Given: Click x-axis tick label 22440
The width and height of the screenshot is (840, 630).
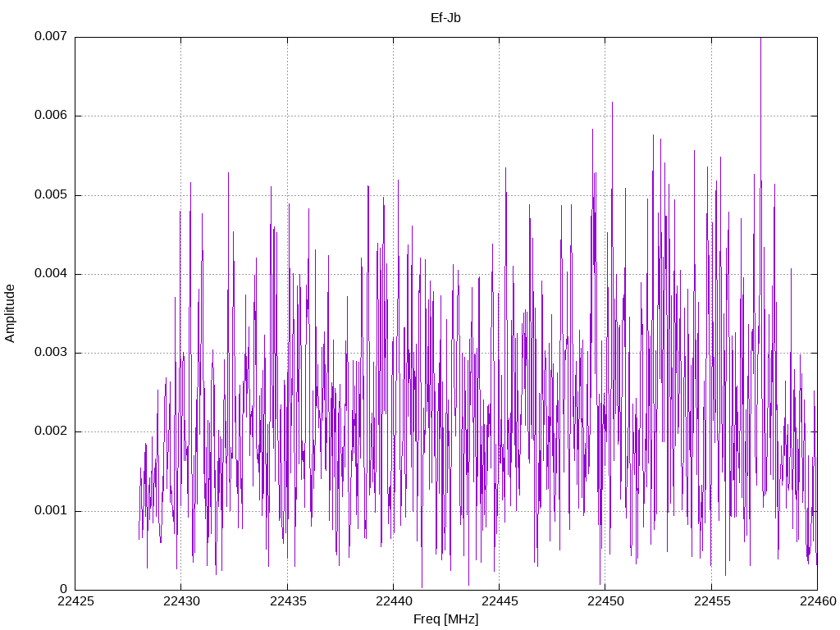Looking at the screenshot, I should 394,601.
